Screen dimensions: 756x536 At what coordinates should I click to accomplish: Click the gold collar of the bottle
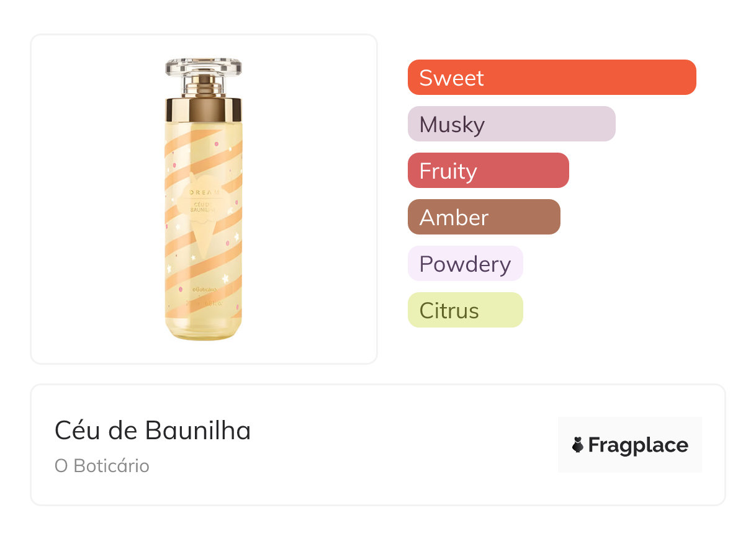[204, 109]
